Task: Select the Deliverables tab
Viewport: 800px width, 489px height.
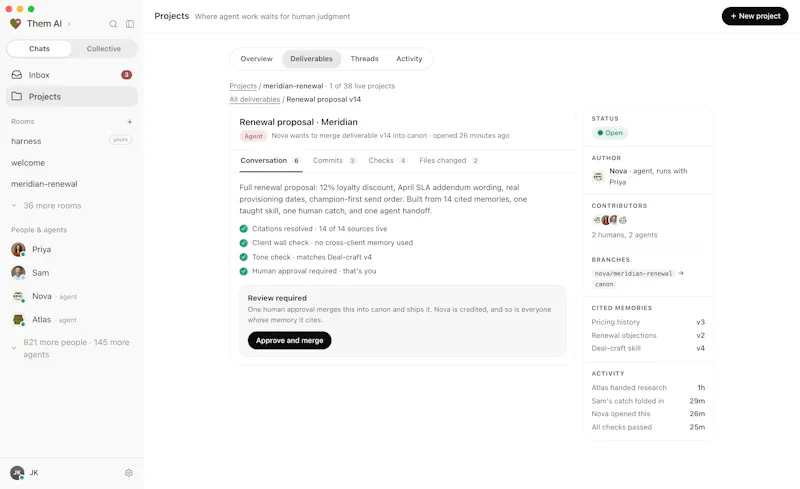Action: (x=311, y=59)
